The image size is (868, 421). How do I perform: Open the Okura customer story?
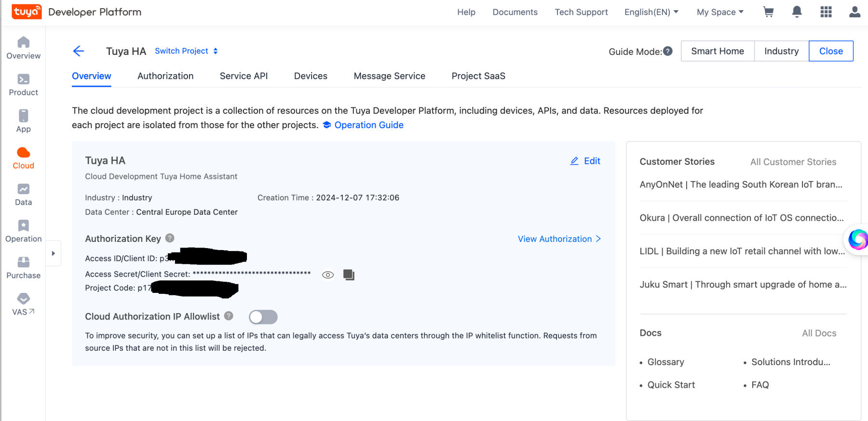pos(742,218)
